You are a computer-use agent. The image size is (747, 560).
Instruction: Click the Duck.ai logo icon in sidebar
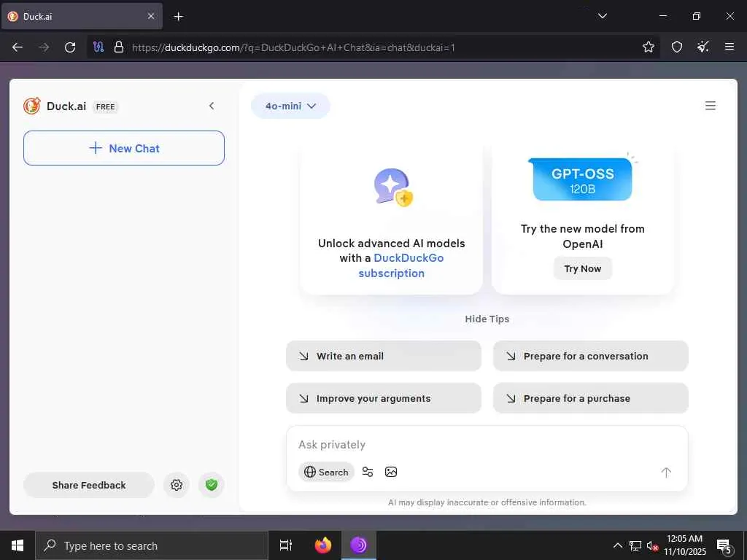[32, 106]
